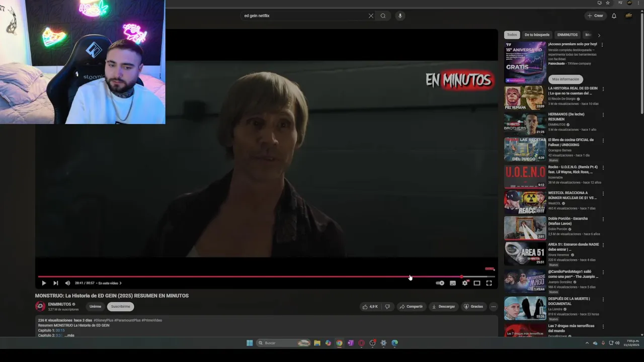This screenshot has width=644, height=362.
Task: Open options for 'Acceso premium' ad
Action: 602,45
